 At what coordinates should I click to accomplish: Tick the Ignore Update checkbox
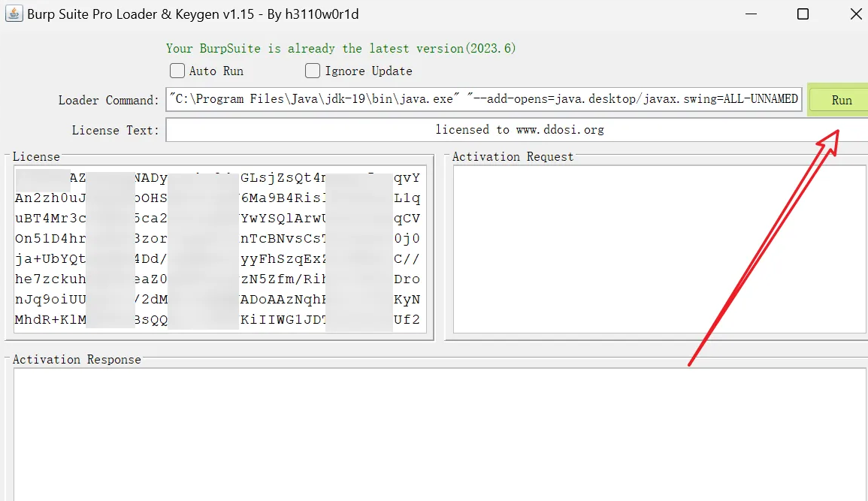312,71
